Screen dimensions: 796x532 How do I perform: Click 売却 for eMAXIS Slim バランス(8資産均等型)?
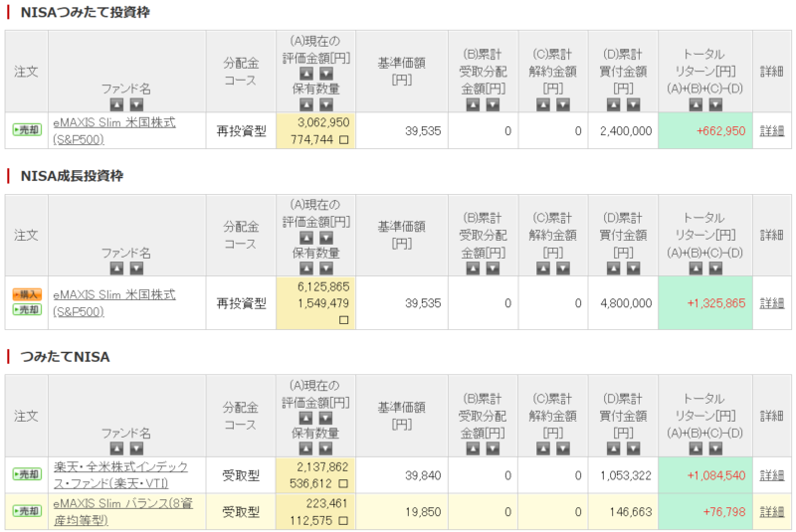tap(27, 511)
